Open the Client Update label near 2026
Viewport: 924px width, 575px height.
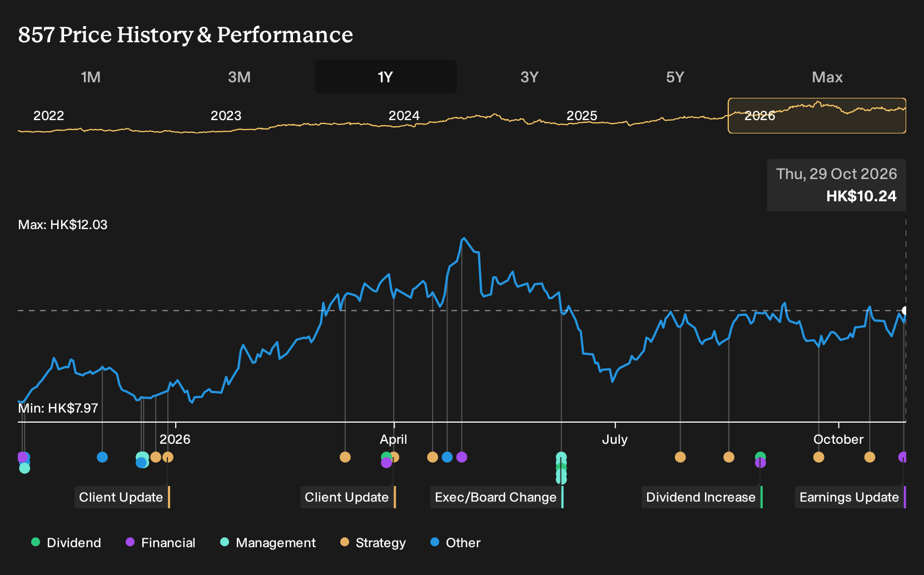click(x=122, y=497)
